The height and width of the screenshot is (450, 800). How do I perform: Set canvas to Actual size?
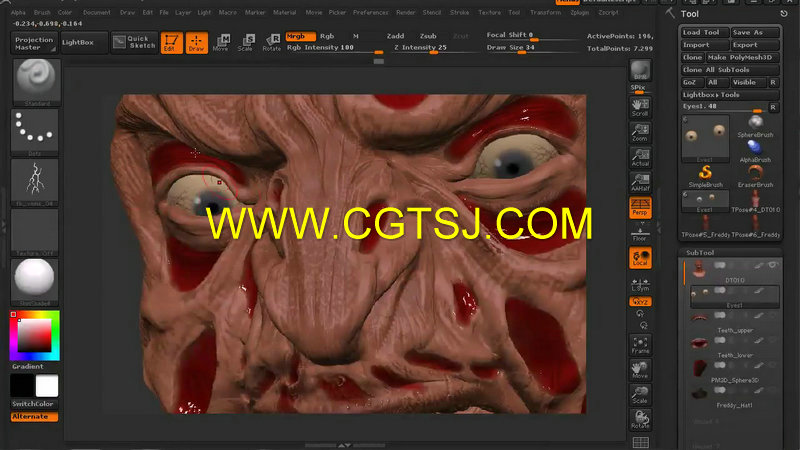pos(640,157)
